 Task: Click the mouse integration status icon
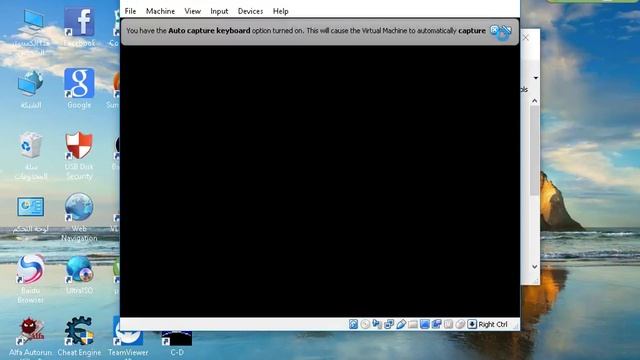pyautogui.click(x=460, y=324)
